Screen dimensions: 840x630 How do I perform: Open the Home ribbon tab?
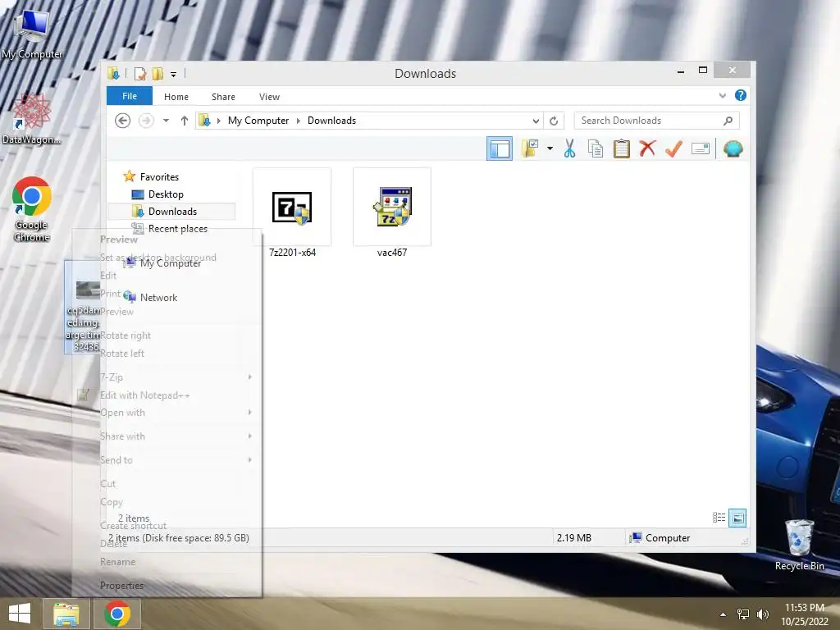[176, 97]
